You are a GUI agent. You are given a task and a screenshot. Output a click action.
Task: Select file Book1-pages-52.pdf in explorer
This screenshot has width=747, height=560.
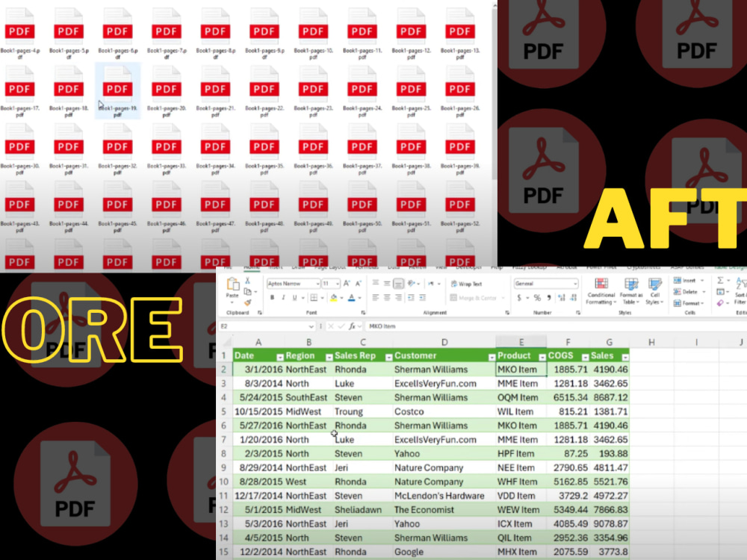coord(459,207)
